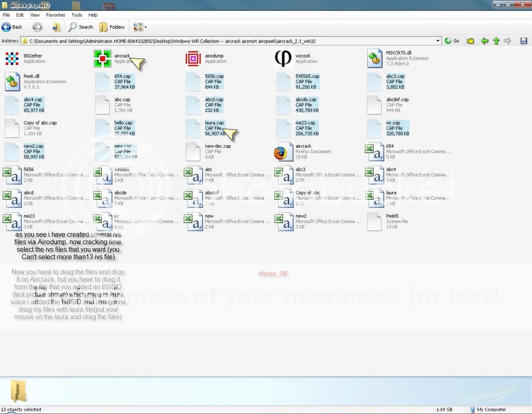Click the grey right arrow near address bar
This screenshot has height=414, width=532.
(x=507, y=41)
